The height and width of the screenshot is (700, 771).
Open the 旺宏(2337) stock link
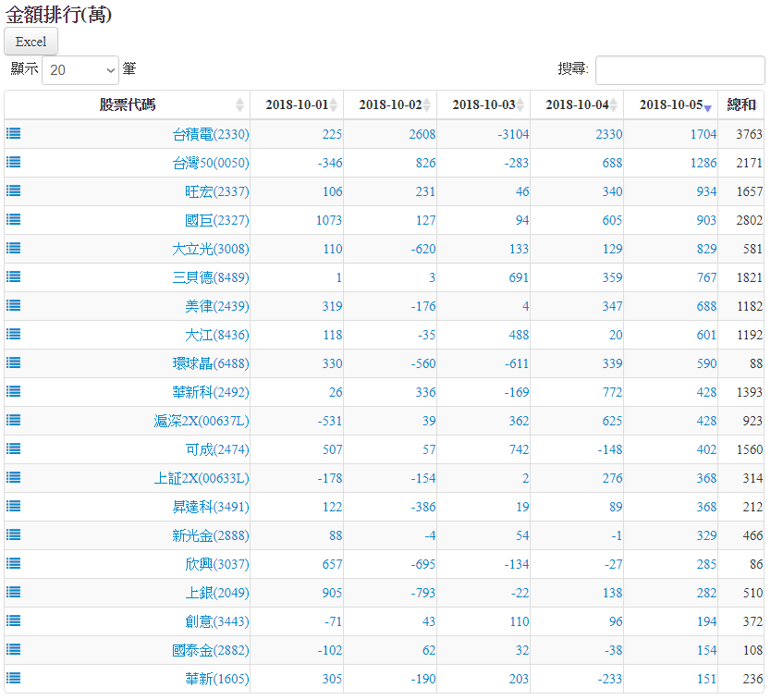216,191
